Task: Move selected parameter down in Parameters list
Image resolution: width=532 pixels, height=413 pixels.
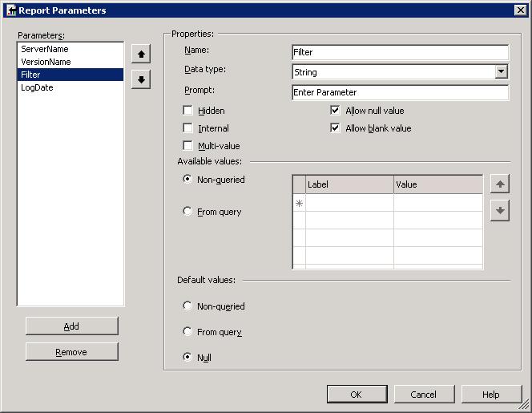Action: tap(141, 80)
